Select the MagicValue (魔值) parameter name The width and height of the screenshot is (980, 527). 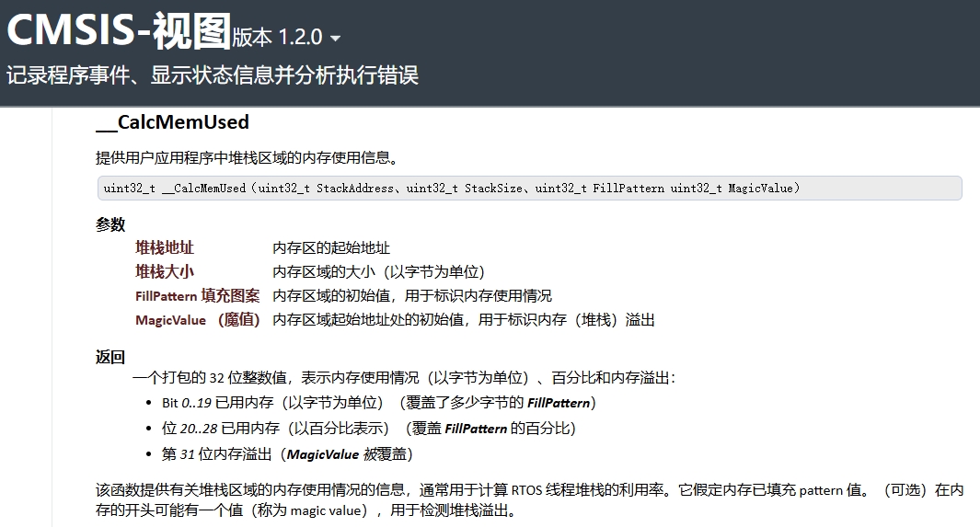pyautogui.click(x=198, y=320)
